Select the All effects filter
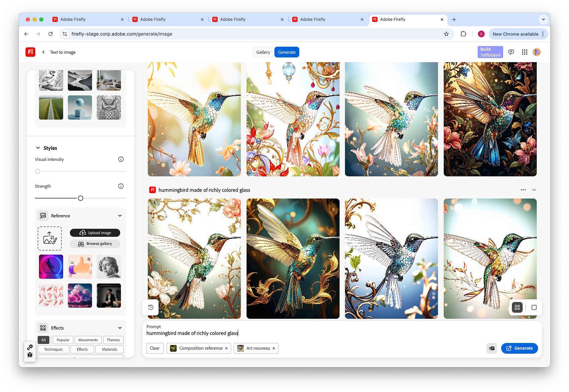Screen dimensions: 569x392 tap(43, 340)
